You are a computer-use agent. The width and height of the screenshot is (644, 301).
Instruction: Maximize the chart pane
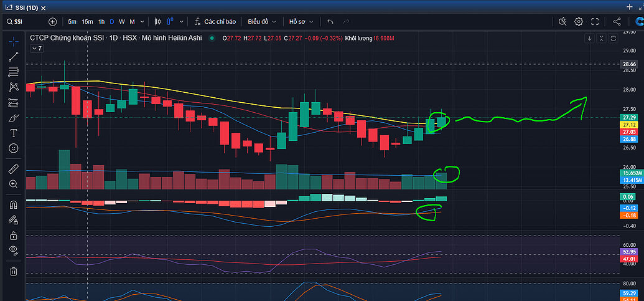click(613, 38)
